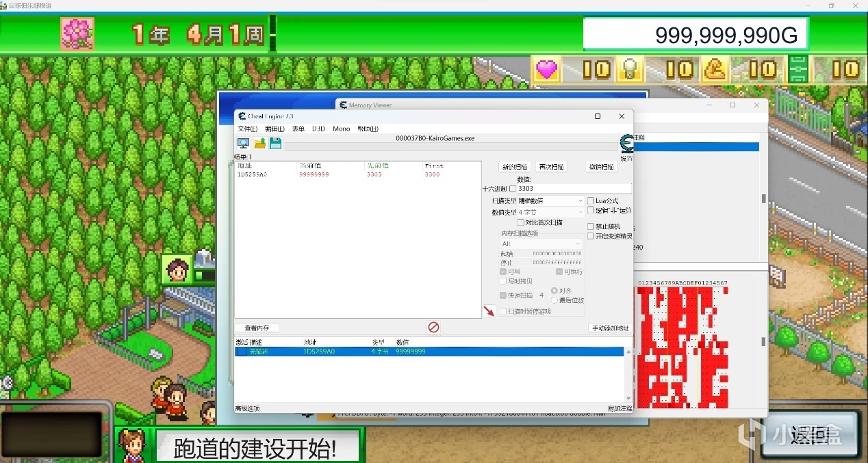Screen dimensions: 868x463
Task: Select found address 1D5259A0 in results list
Action: [x=252, y=174]
